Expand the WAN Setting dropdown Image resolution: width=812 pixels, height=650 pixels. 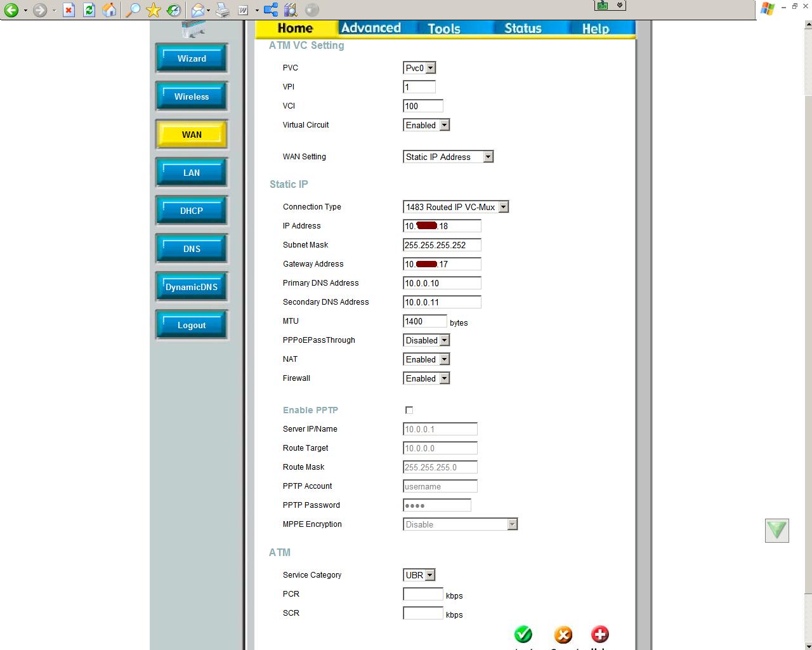448,157
